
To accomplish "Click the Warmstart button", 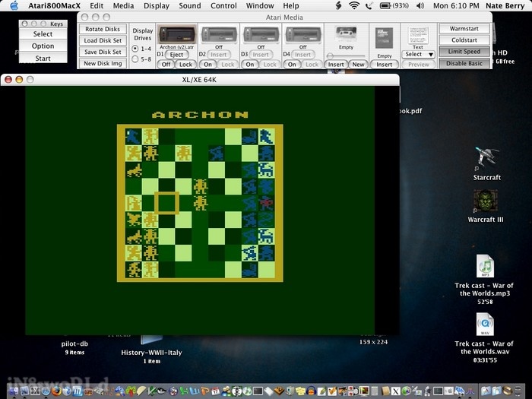I will [x=464, y=29].
